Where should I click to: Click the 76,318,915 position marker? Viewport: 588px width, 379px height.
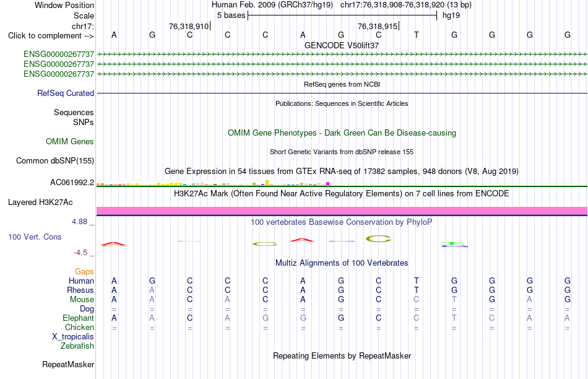tap(378, 26)
